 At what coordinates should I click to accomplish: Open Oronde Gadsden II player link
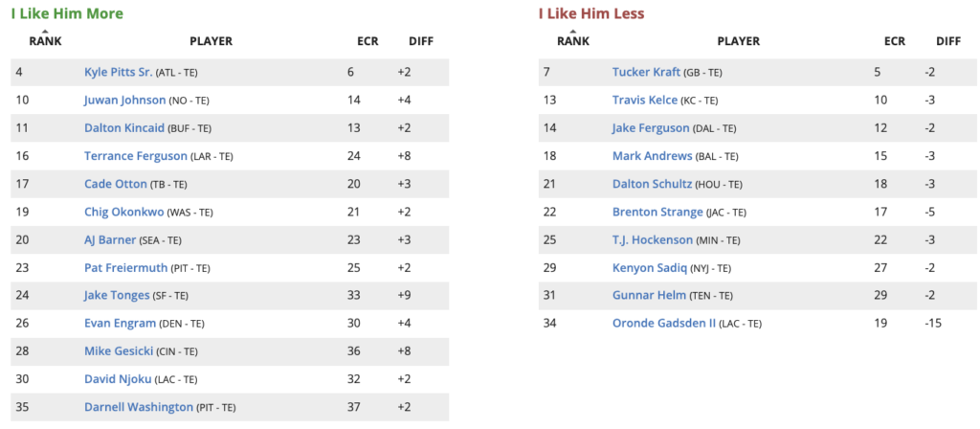[664, 324]
